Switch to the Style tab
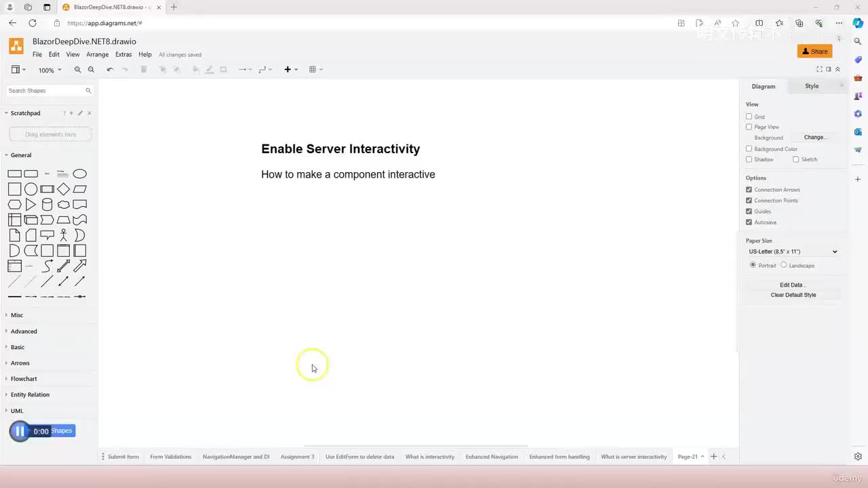The width and height of the screenshot is (868, 488). 812,86
